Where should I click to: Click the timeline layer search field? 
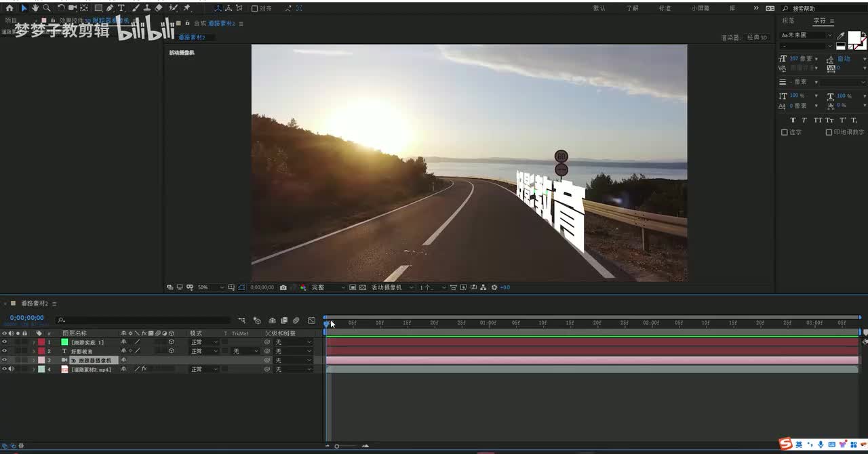tap(144, 321)
